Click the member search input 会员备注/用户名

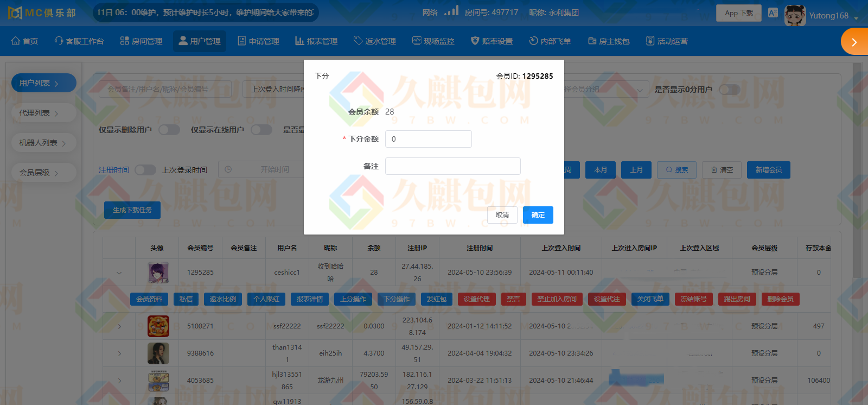[165, 89]
